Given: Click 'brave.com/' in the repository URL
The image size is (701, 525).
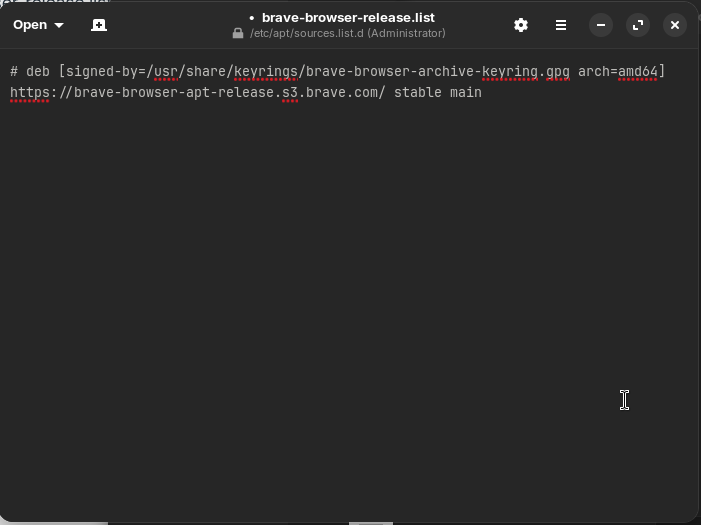Looking at the screenshot, I should [346, 93].
